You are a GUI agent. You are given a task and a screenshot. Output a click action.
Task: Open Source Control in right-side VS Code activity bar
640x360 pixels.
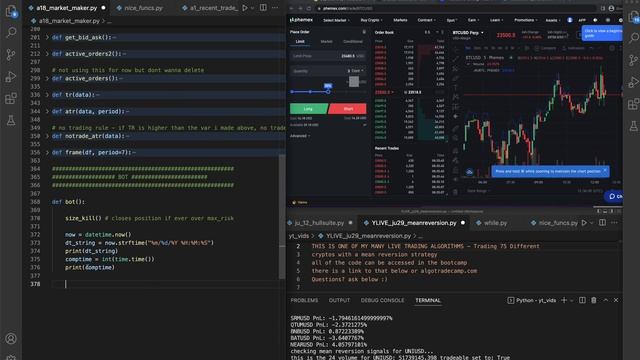click(x=633, y=60)
